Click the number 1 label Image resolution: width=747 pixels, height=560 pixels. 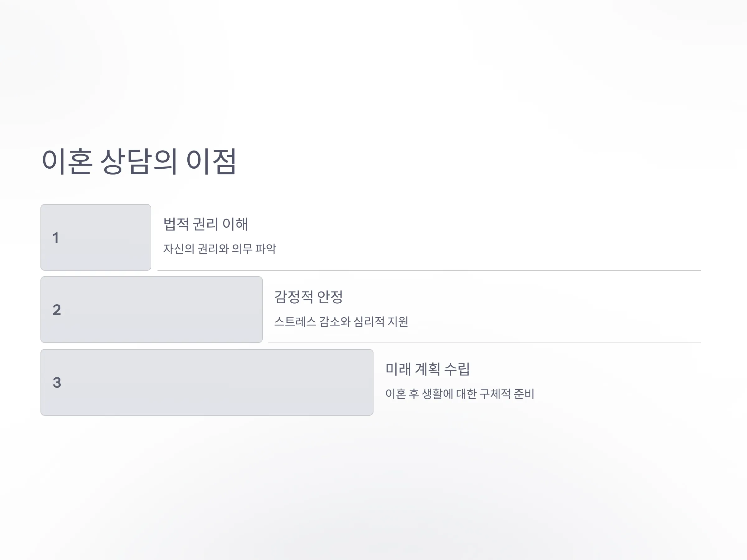pos(56,238)
